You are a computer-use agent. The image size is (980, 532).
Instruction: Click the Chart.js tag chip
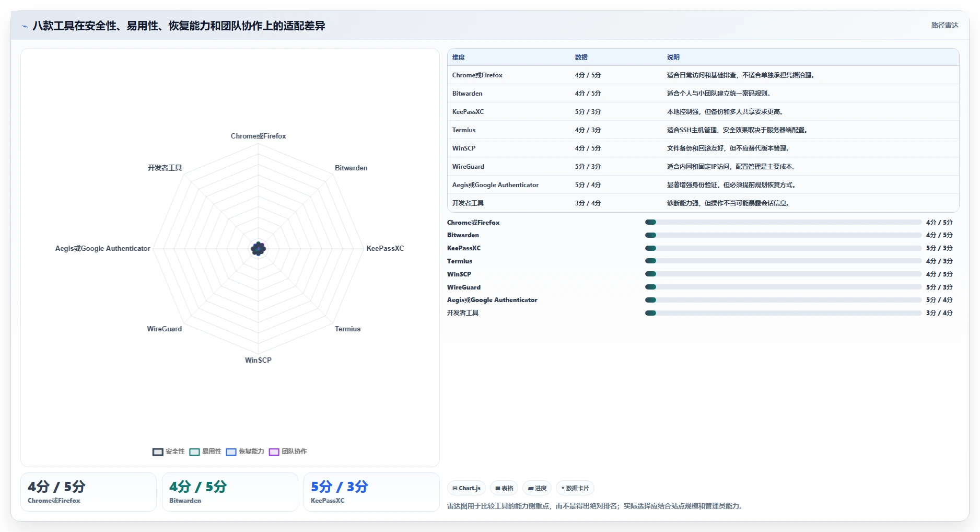[466, 488]
